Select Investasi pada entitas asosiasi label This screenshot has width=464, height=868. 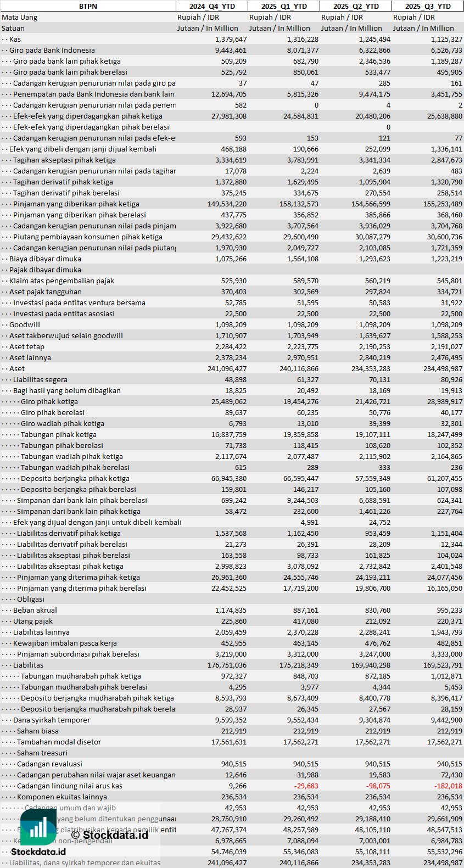click(64, 313)
